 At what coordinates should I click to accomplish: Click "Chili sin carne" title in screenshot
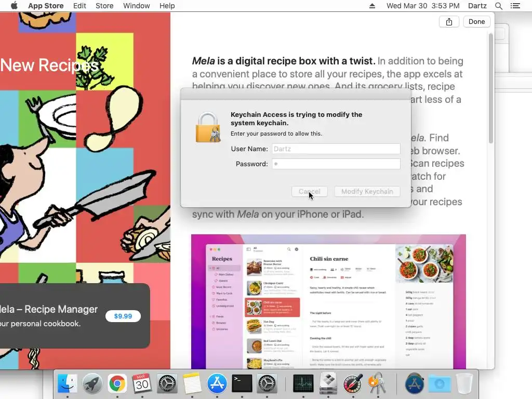[x=329, y=259]
